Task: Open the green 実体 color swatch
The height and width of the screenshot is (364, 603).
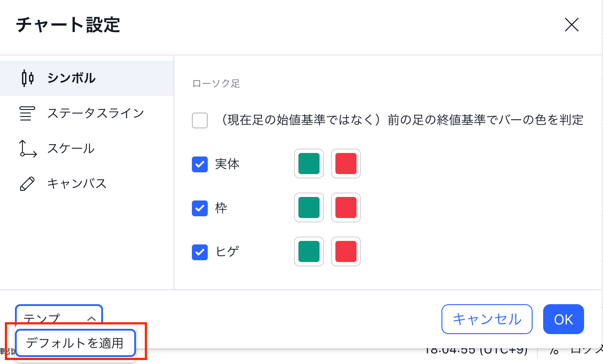Action: point(309,164)
